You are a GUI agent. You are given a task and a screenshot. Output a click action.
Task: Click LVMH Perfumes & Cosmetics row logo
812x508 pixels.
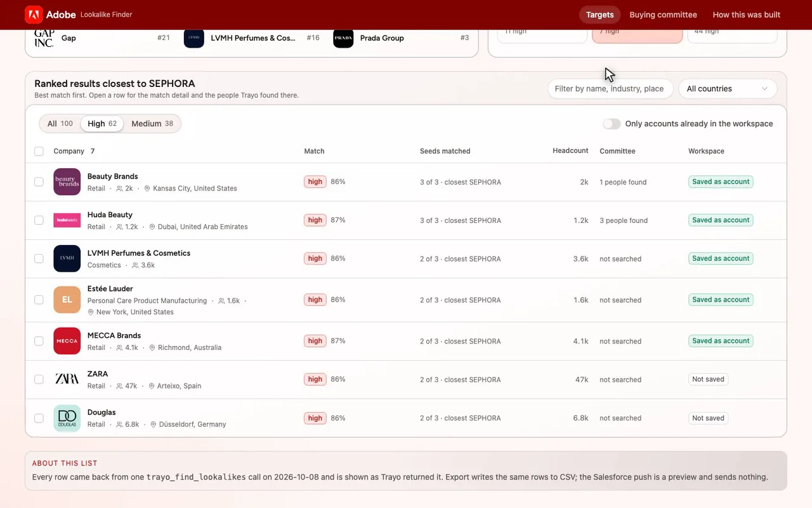click(x=67, y=258)
